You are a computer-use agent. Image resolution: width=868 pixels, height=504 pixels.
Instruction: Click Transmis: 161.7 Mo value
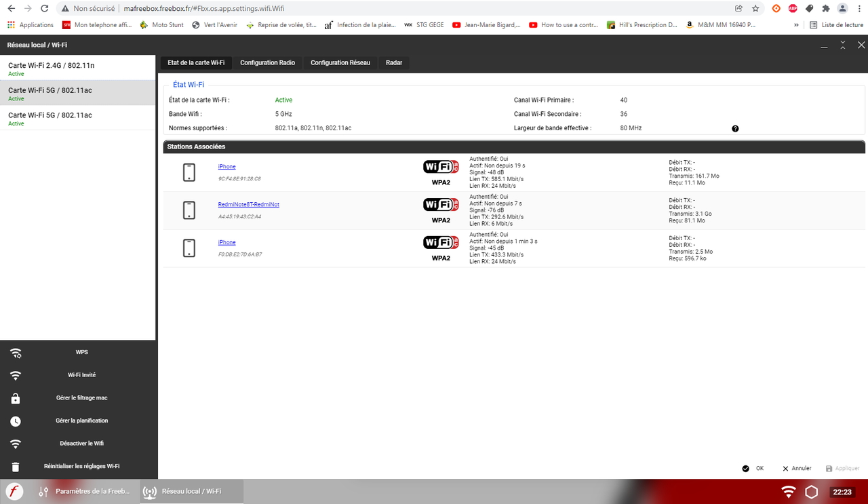(694, 176)
